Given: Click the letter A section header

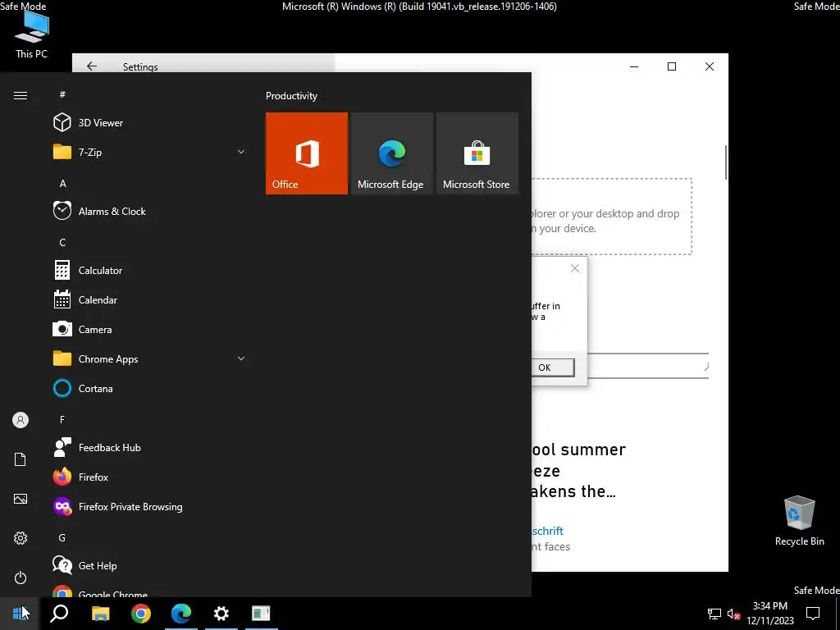Looking at the screenshot, I should 62,184.
